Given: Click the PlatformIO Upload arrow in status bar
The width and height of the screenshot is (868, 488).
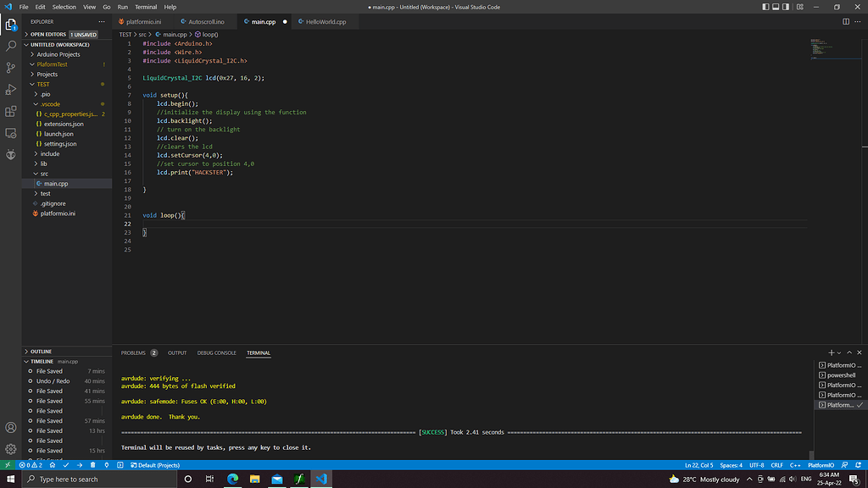Looking at the screenshot, I should [x=80, y=464].
